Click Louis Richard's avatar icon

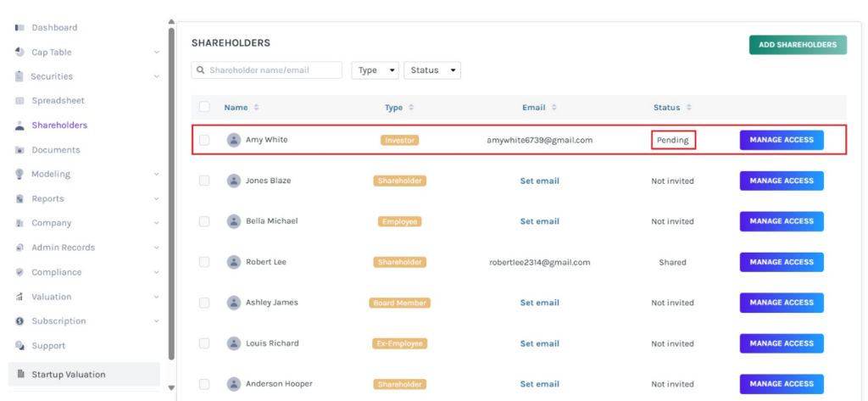[234, 343]
